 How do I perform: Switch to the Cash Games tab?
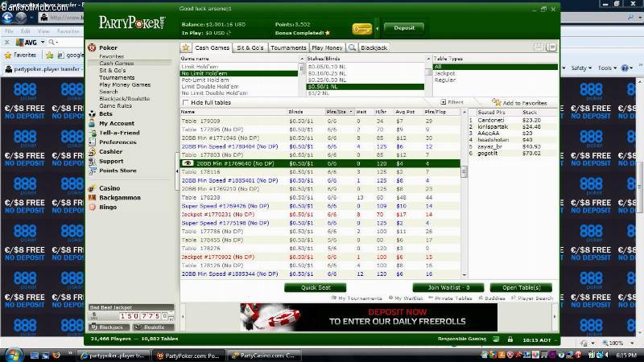(212, 47)
